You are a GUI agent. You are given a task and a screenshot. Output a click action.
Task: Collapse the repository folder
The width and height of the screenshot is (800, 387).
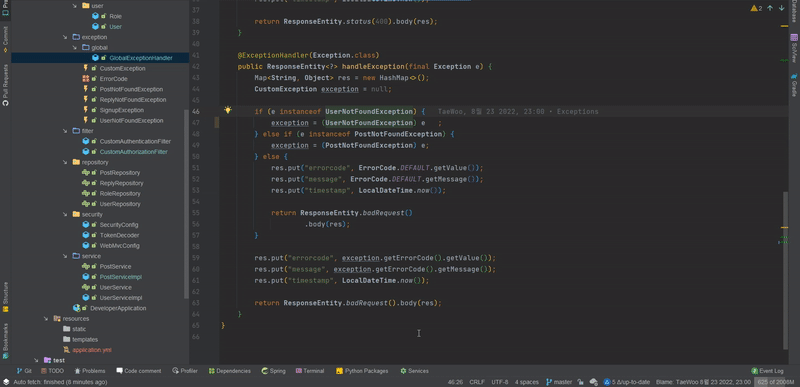click(x=65, y=162)
